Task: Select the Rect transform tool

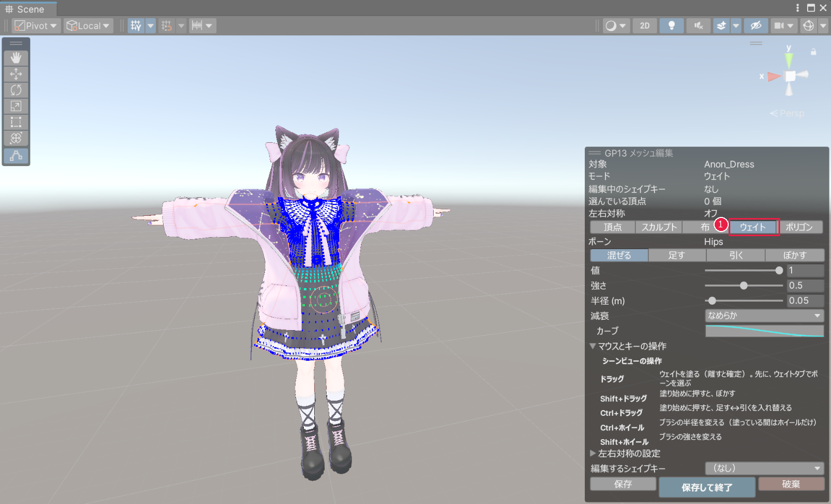Action: tap(16, 122)
